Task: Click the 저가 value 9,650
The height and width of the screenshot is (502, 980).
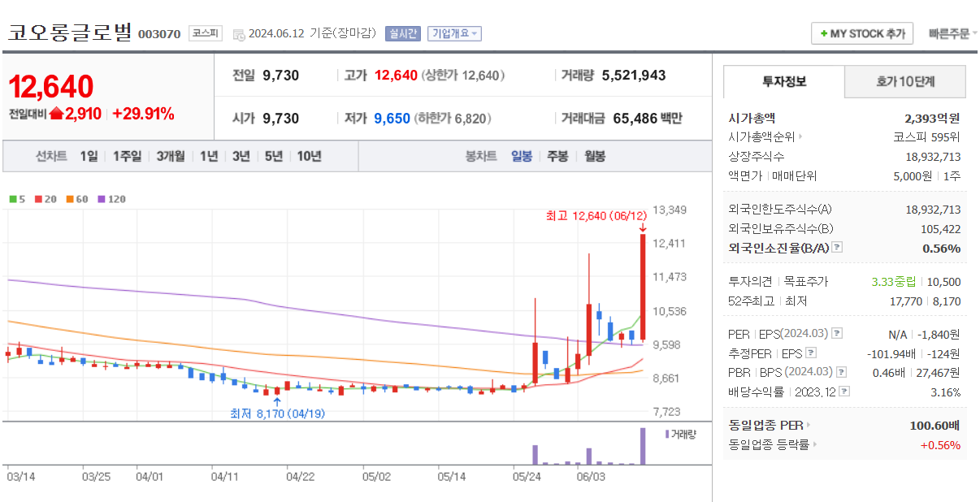Action: click(x=392, y=119)
